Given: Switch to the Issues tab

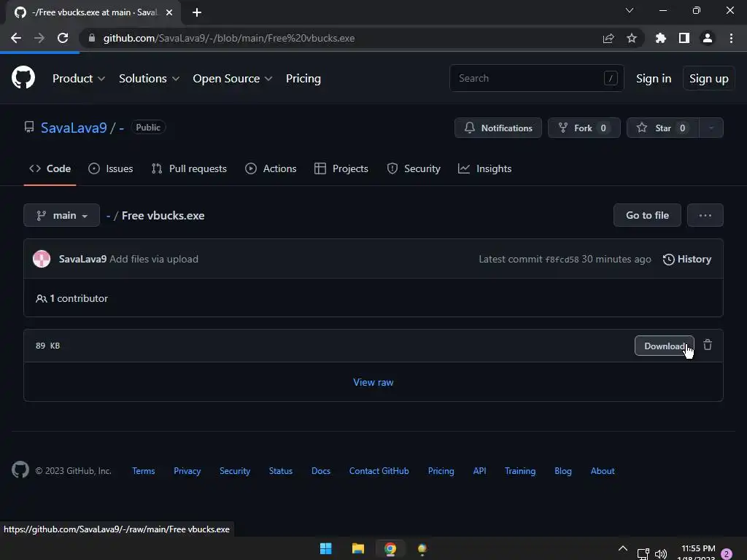Looking at the screenshot, I should (x=111, y=168).
